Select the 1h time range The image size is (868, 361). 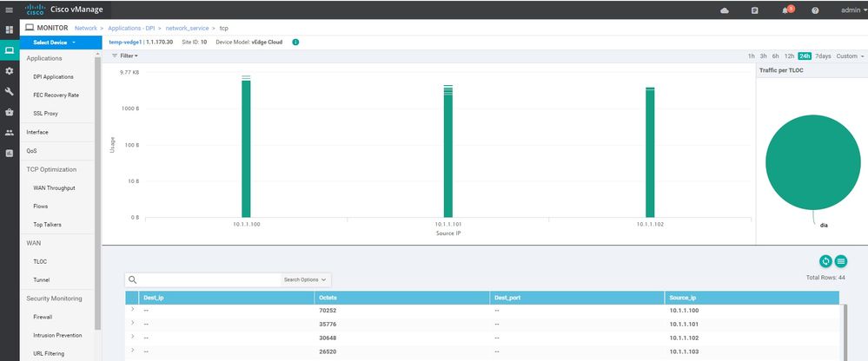[x=752, y=56]
